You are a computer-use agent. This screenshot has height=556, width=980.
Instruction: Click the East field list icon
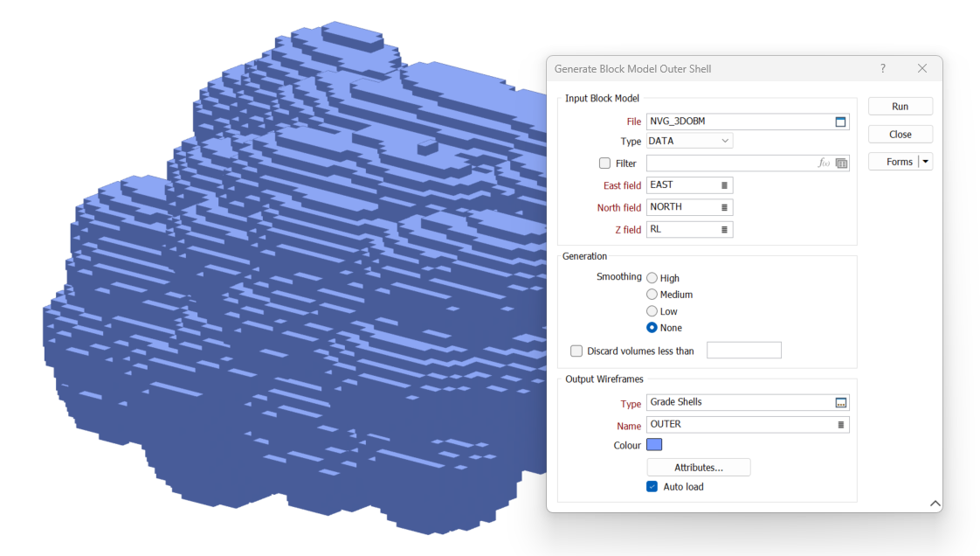pos(724,185)
